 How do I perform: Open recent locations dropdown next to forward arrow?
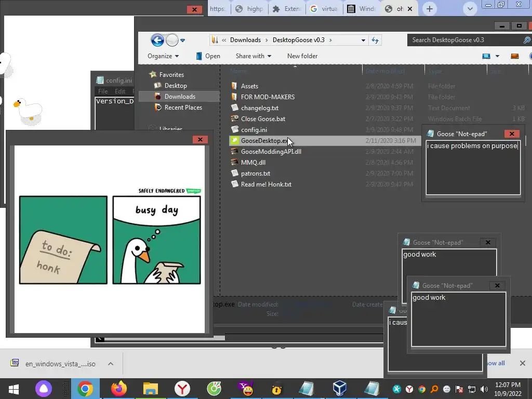point(182,41)
